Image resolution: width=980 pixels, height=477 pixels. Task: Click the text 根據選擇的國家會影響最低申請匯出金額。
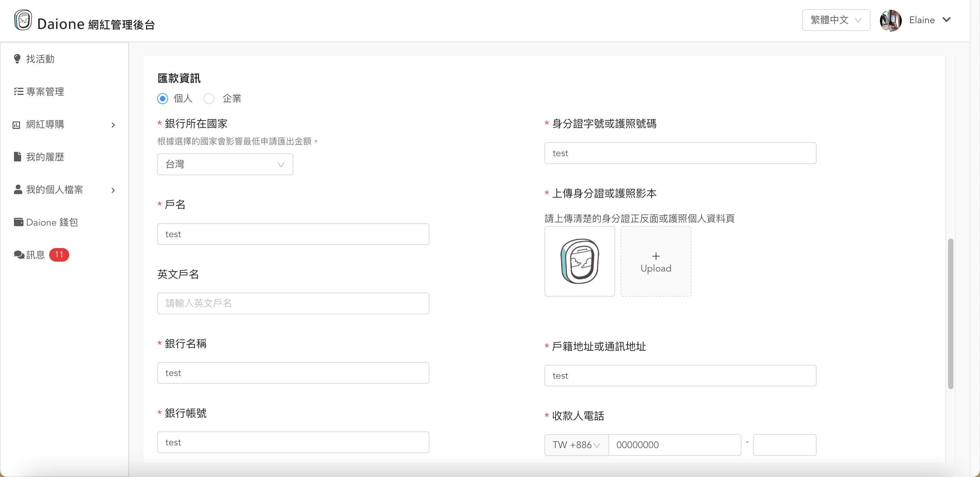tap(238, 141)
